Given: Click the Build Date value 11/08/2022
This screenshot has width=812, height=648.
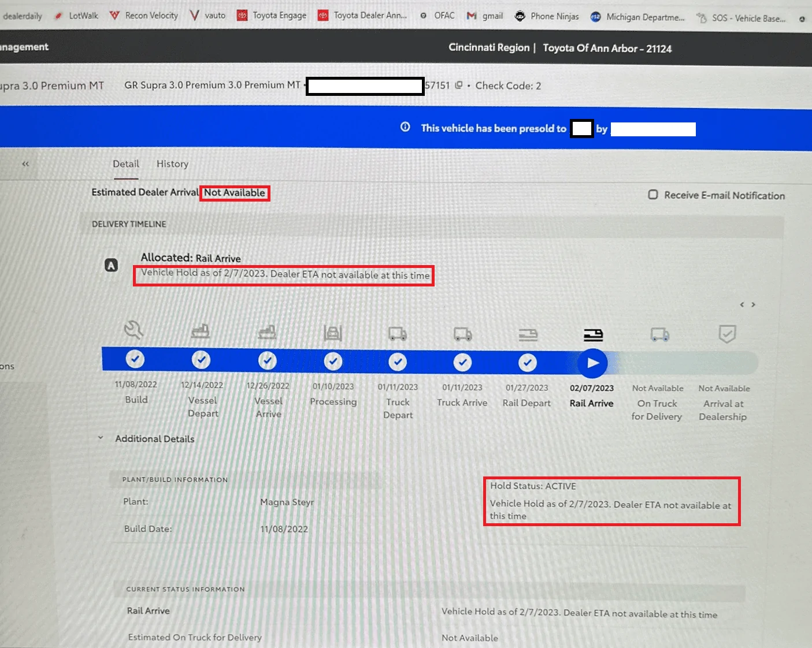Looking at the screenshot, I should click(284, 529).
